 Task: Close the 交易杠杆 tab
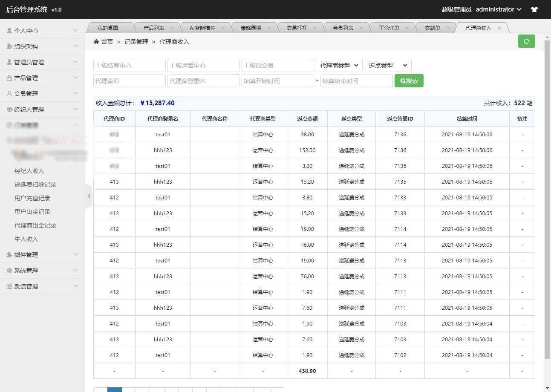(315, 28)
